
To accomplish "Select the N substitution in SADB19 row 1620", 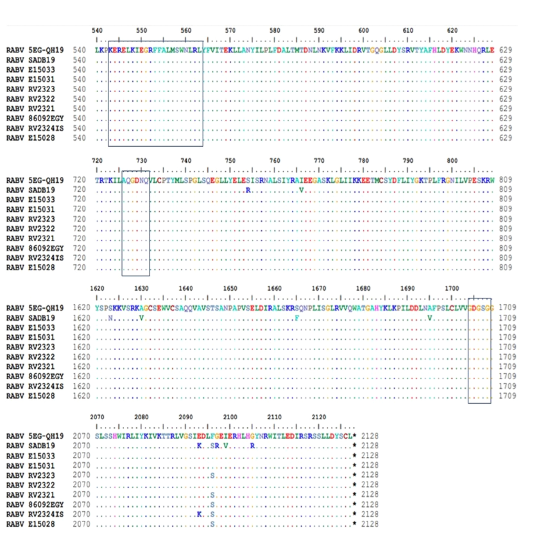I will [x=110, y=318].
